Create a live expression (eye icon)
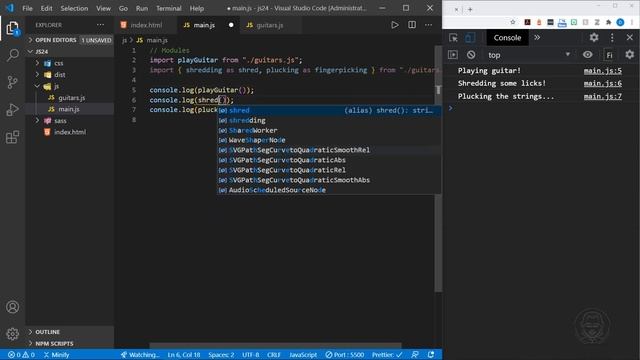 point(587,55)
